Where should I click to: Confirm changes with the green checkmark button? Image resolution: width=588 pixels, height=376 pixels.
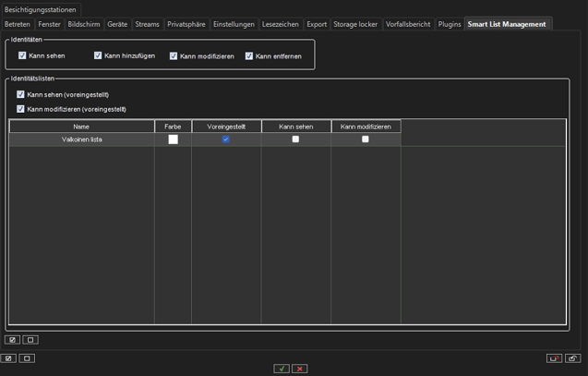[x=282, y=369]
